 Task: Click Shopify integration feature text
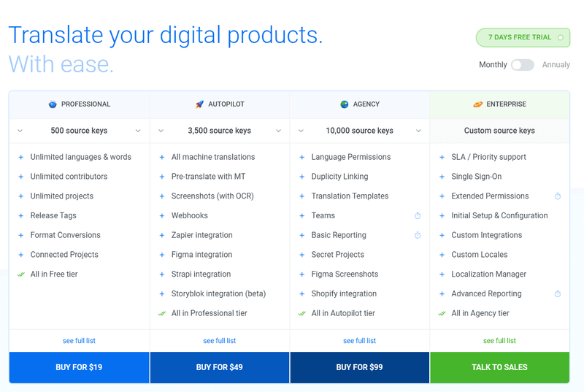pyautogui.click(x=344, y=293)
